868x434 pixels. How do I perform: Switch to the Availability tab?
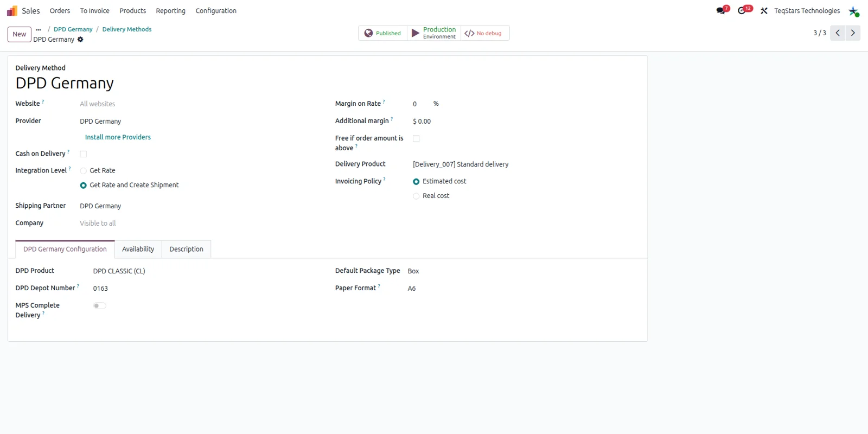point(138,250)
